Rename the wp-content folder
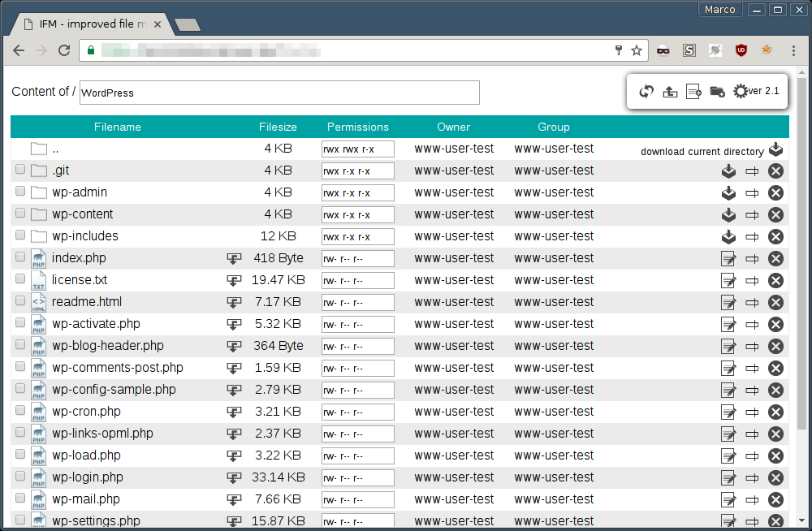This screenshot has height=531, width=812. (752, 215)
